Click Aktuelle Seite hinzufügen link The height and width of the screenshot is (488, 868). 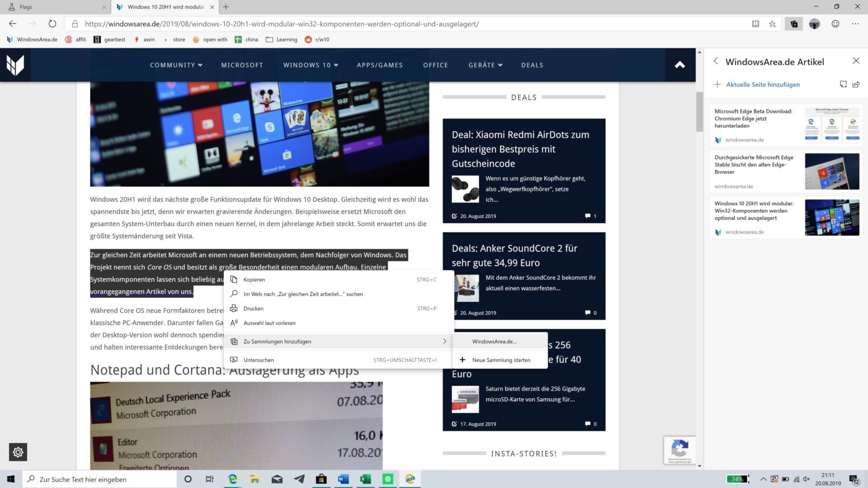(x=763, y=84)
